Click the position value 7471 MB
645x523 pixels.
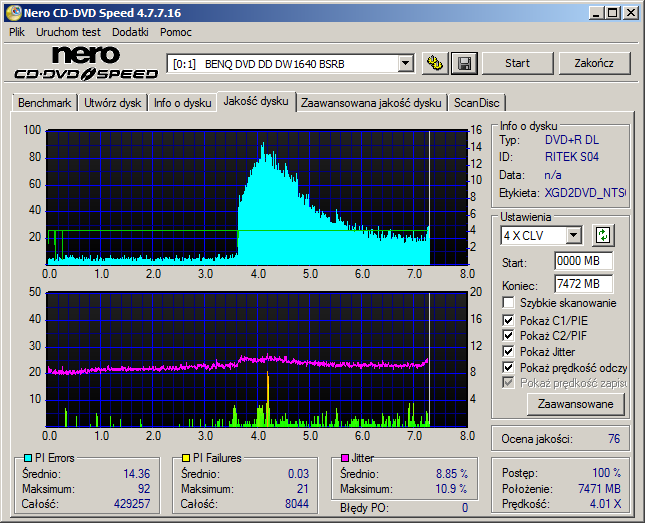tap(599, 489)
